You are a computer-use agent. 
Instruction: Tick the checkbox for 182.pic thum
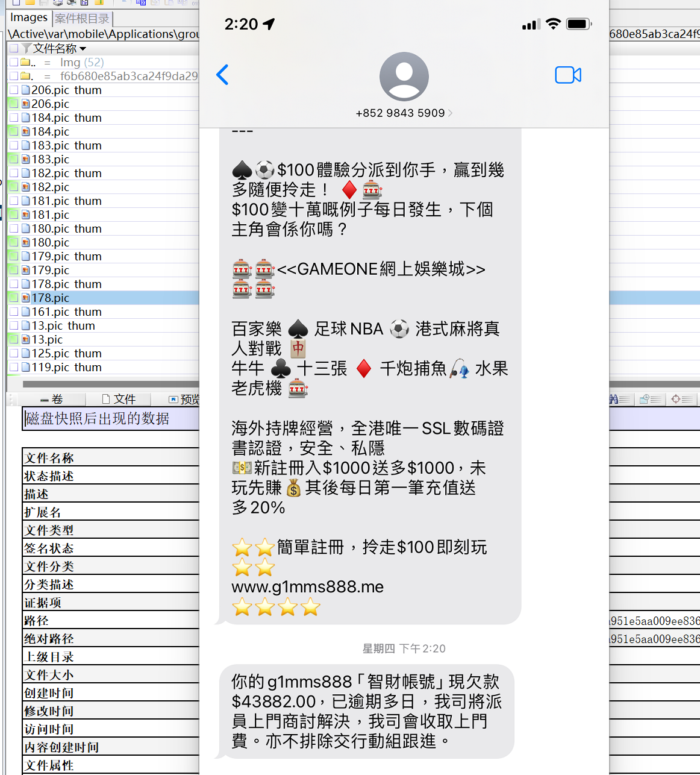[14, 173]
